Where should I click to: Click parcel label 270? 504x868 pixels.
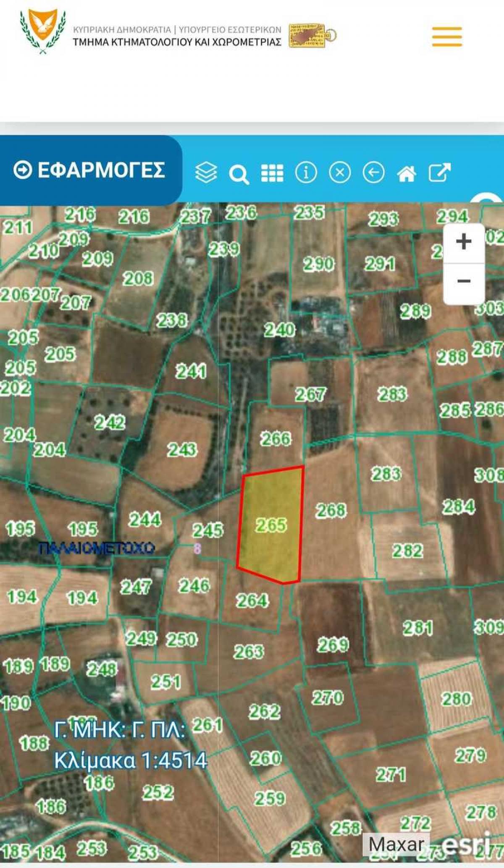(328, 698)
